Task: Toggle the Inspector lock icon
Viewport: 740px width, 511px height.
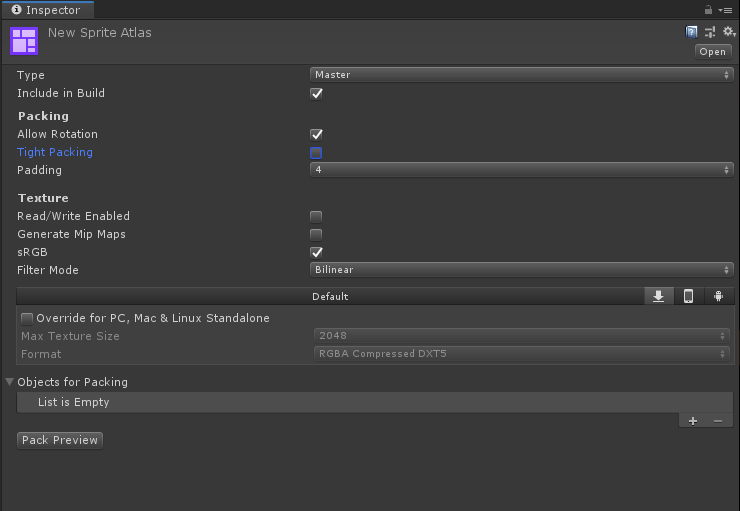Action: click(x=708, y=9)
